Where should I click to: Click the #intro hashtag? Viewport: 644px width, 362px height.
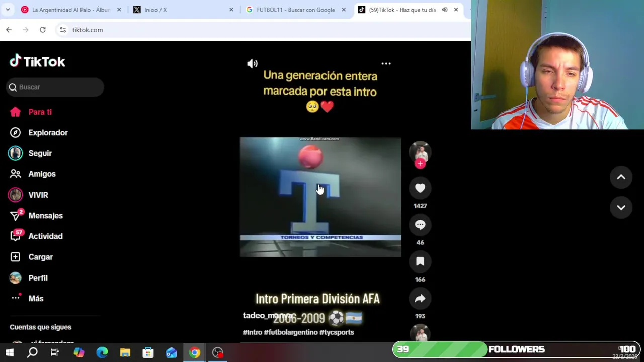(x=253, y=332)
